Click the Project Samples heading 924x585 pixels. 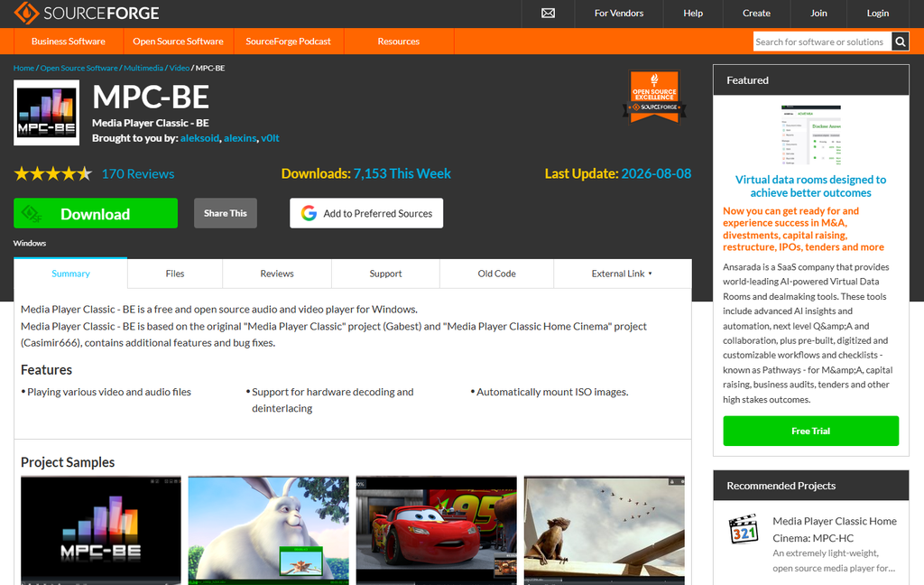68,462
